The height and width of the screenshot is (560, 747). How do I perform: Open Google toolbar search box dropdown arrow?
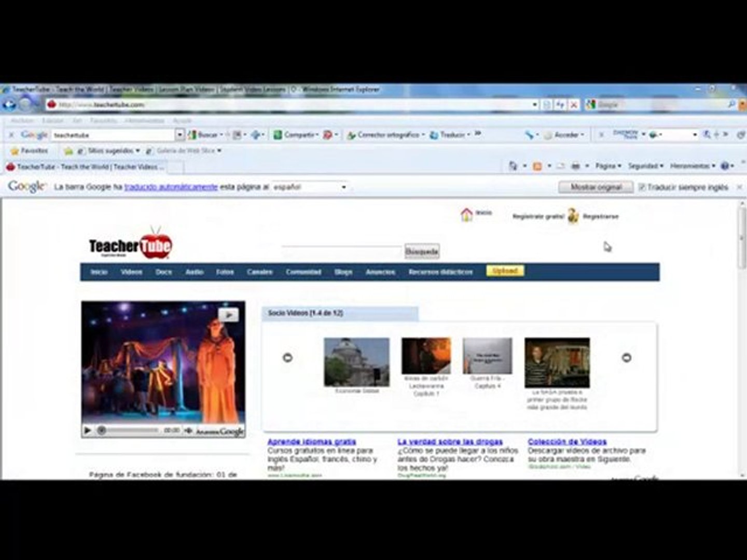(x=179, y=135)
